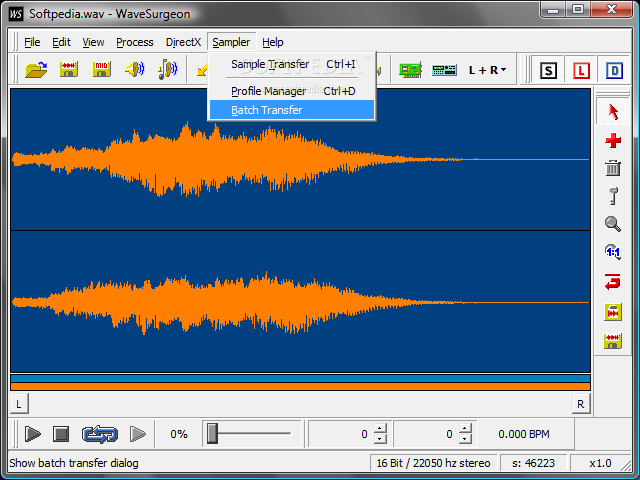Click the MIDI save floppy icon
Image resolution: width=640 pixels, height=480 pixels.
click(102, 69)
